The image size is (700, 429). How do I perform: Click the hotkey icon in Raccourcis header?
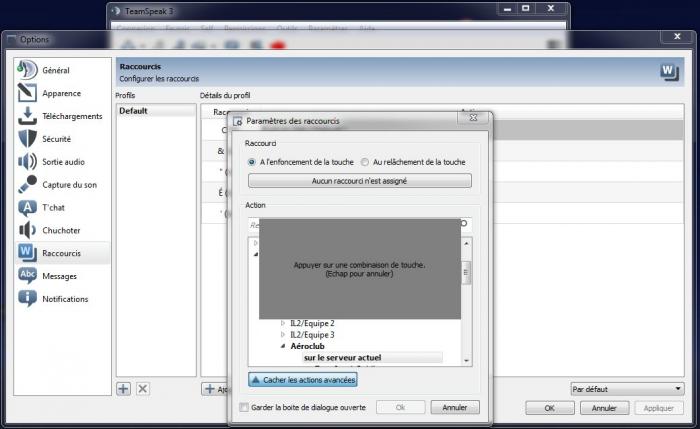669,71
